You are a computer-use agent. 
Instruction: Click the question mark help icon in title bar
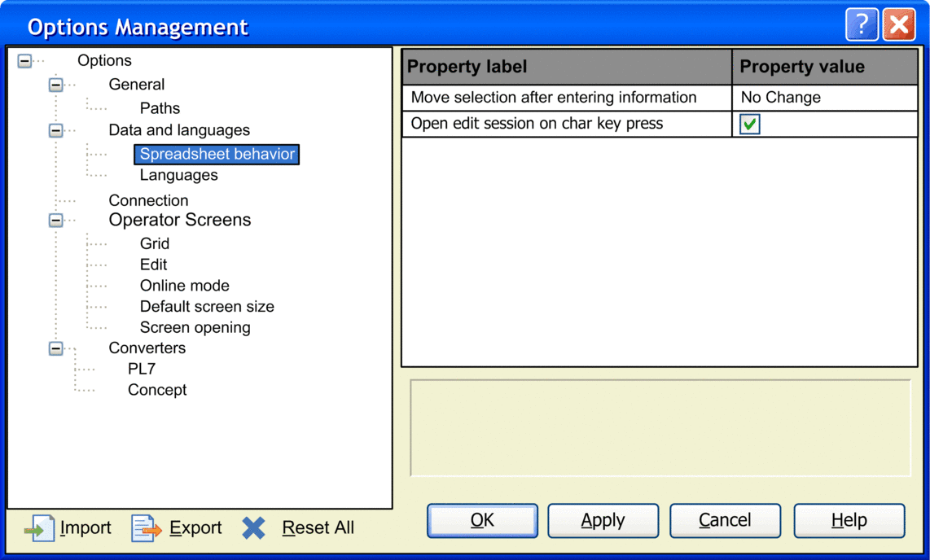pyautogui.click(x=862, y=25)
